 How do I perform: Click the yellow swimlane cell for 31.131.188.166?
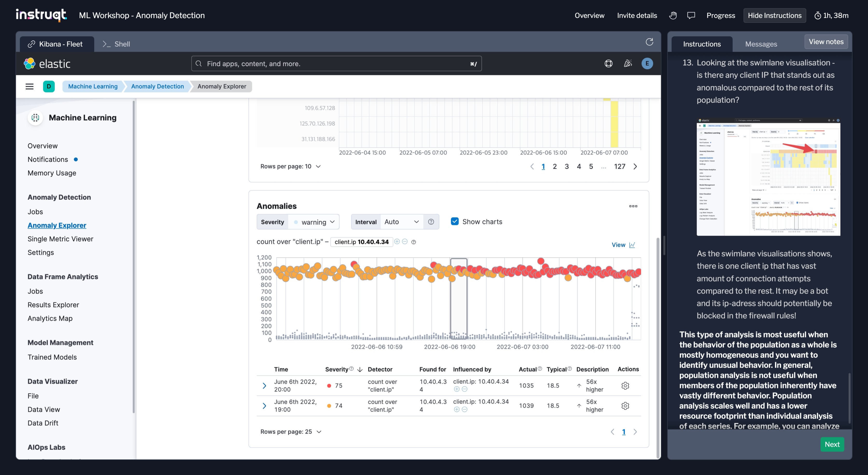pos(614,139)
